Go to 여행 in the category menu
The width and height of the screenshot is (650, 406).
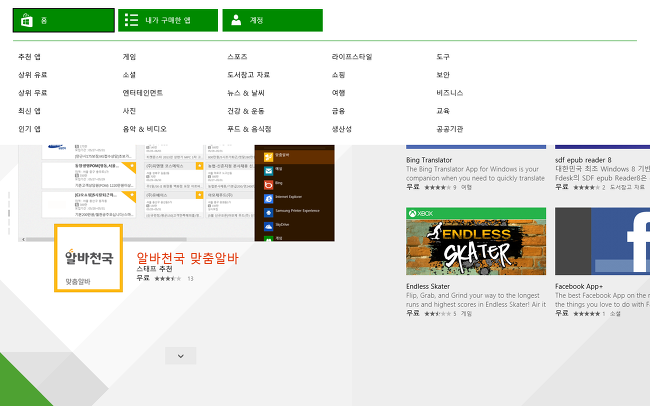click(x=338, y=93)
